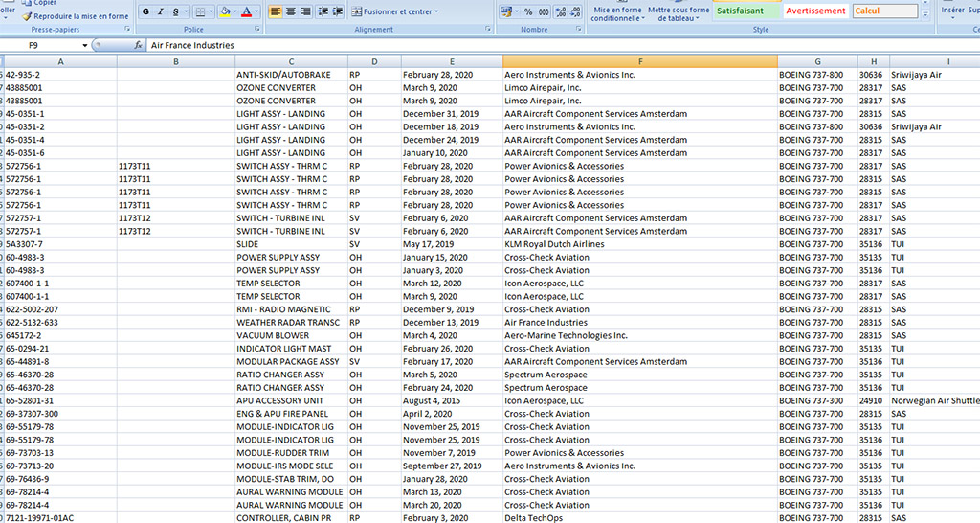
Task: Toggle italic formatting
Action: (161, 11)
